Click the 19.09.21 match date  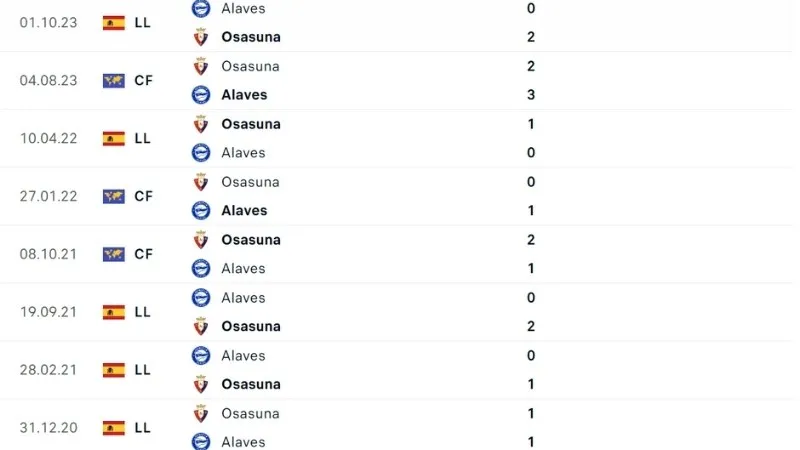tap(44, 312)
